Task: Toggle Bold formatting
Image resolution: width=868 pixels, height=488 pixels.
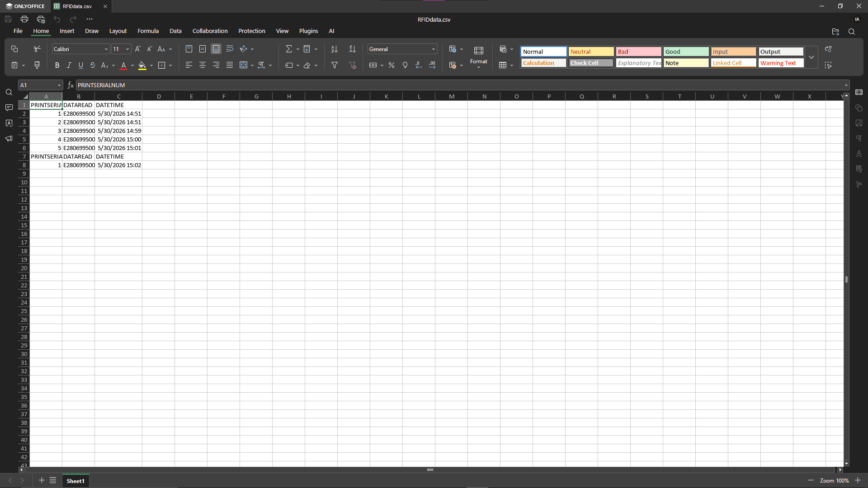Action: [57, 65]
